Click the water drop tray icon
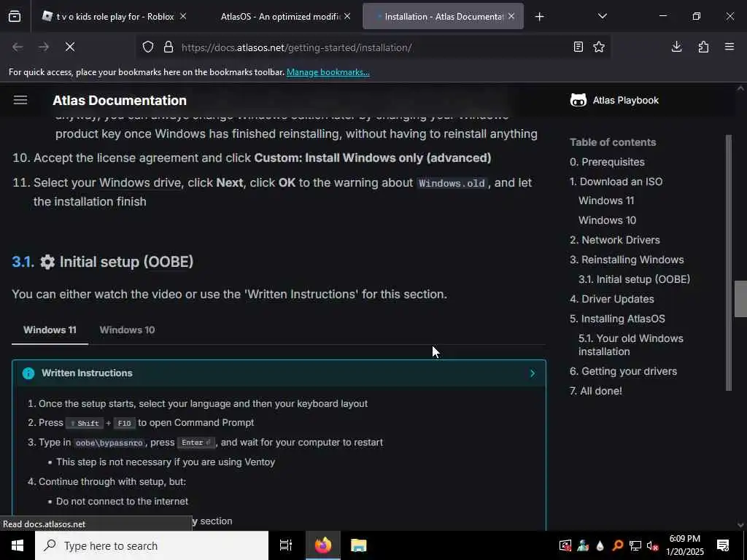The height and width of the screenshot is (560, 747). (600, 545)
